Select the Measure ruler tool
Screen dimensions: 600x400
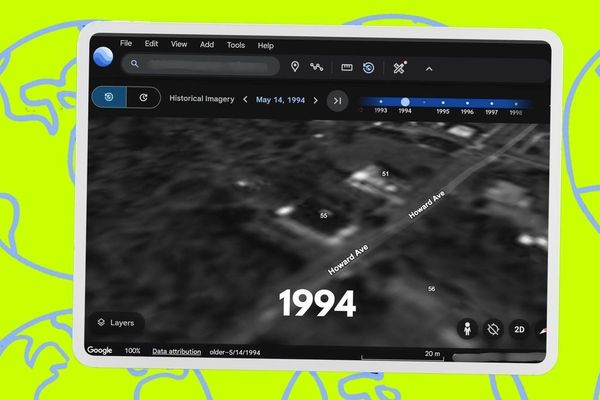point(347,68)
